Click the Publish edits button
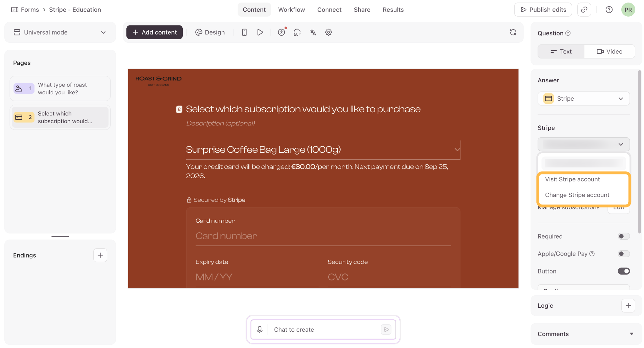 pos(543,10)
